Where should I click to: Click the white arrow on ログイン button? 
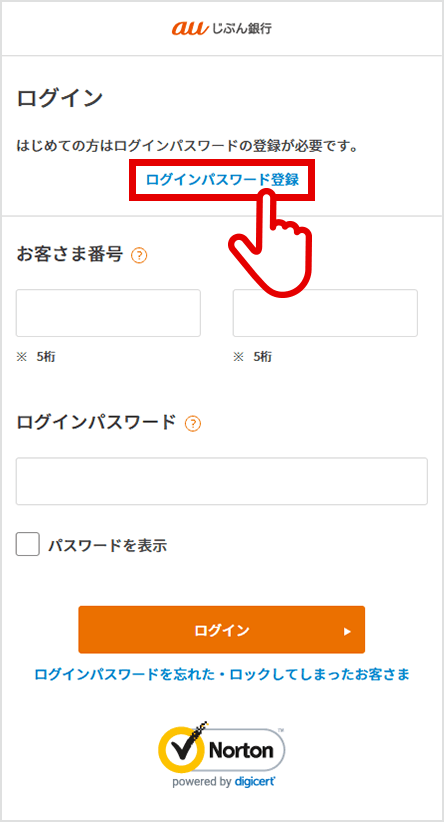(x=346, y=632)
